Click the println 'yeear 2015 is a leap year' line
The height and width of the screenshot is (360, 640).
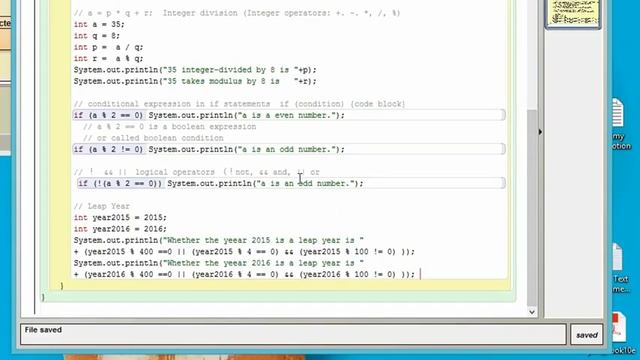(219, 240)
